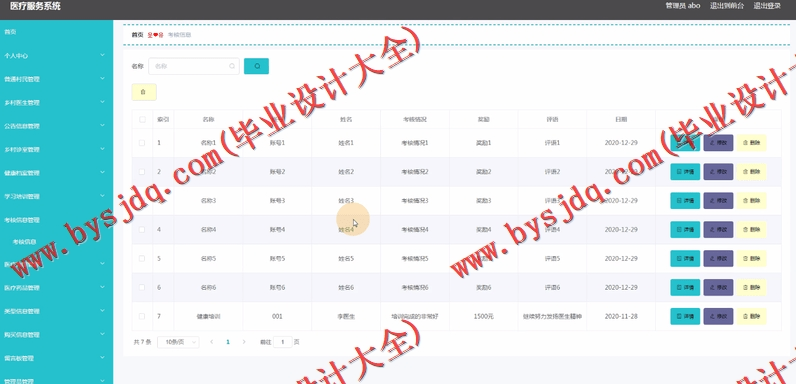This screenshot has width=796, height=384.
Task: Click the magnifier icon inside the 名称 field
Action: click(x=232, y=66)
